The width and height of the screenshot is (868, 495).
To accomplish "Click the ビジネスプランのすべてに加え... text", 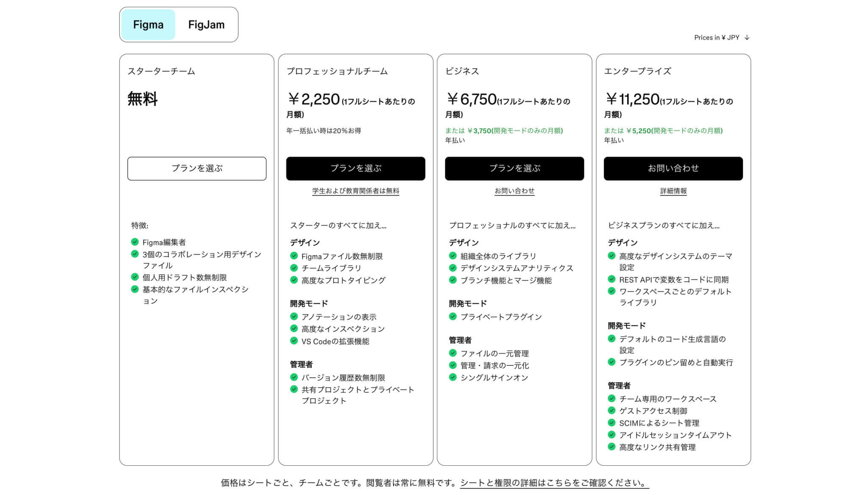I will [x=664, y=226].
